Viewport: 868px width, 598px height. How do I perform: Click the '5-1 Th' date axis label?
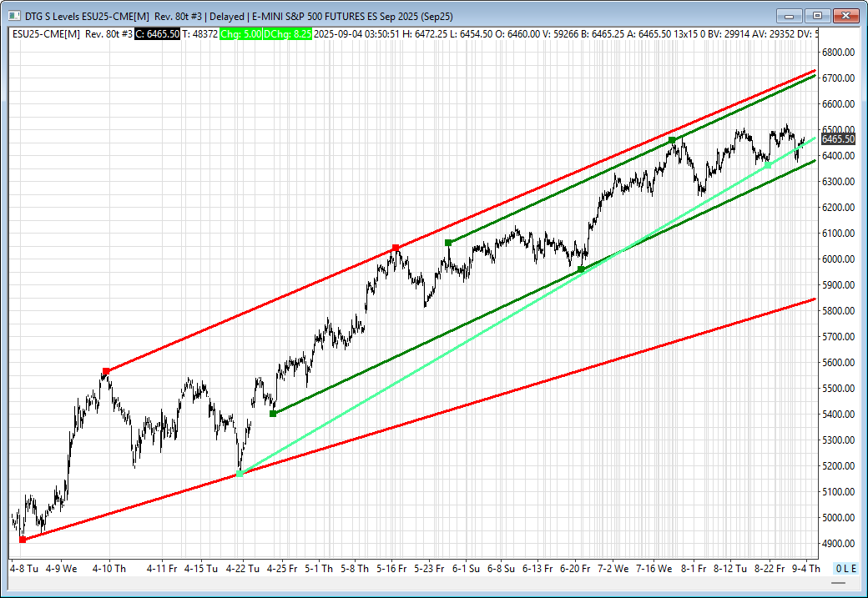pos(319,568)
